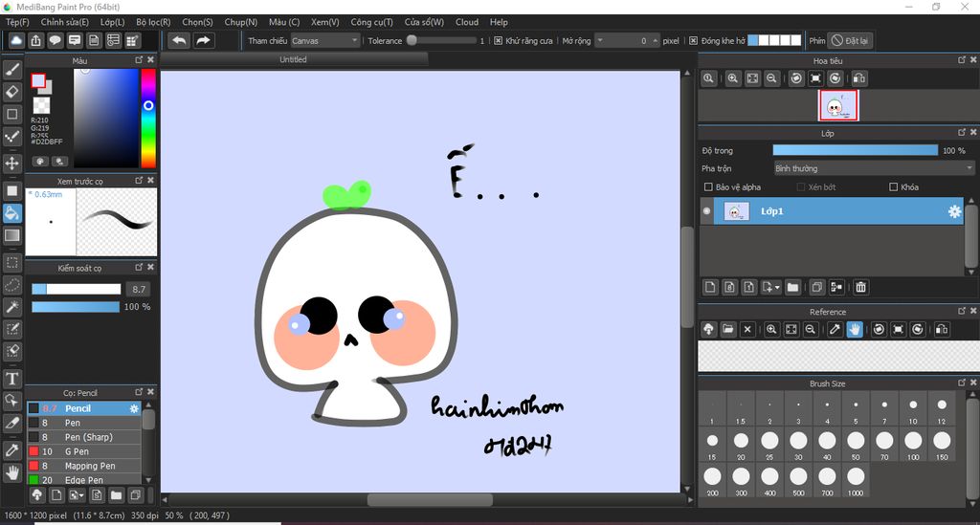
Task: Zoom in on the Navigator panel
Action: tap(732, 78)
